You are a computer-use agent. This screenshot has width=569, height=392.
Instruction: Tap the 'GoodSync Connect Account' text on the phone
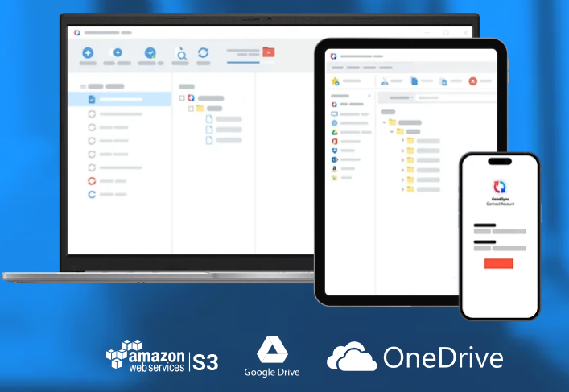[x=500, y=201]
